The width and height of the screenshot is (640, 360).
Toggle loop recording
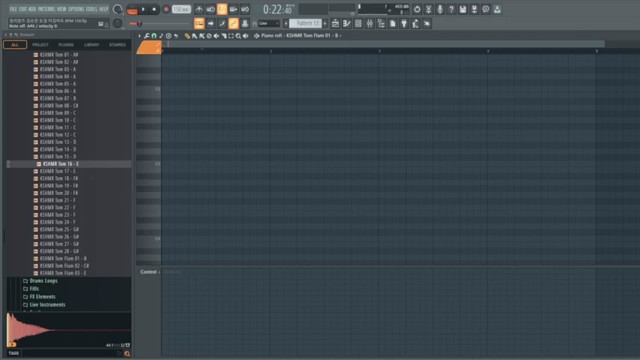pos(245,9)
